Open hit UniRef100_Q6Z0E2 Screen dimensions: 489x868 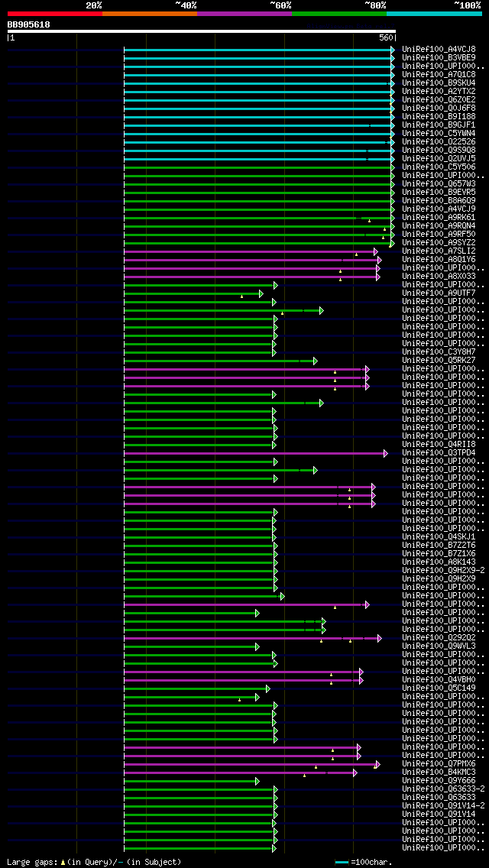[439, 99]
